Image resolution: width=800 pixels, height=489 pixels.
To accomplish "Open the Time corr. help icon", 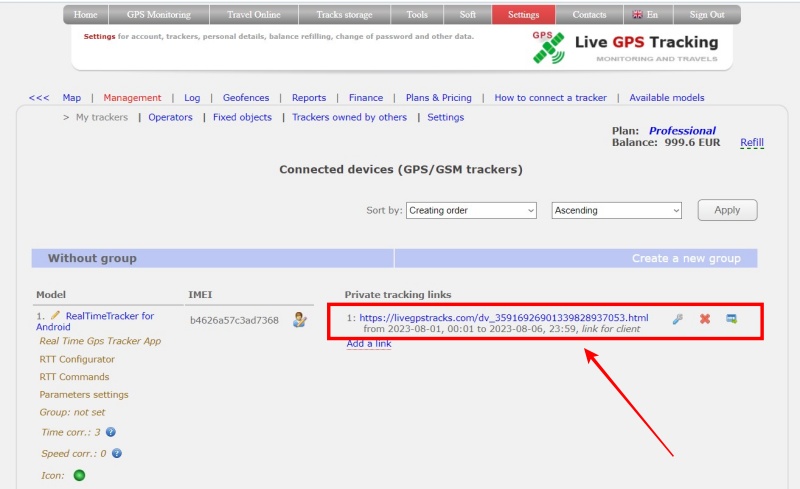I will pyautogui.click(x=111, y=432).
